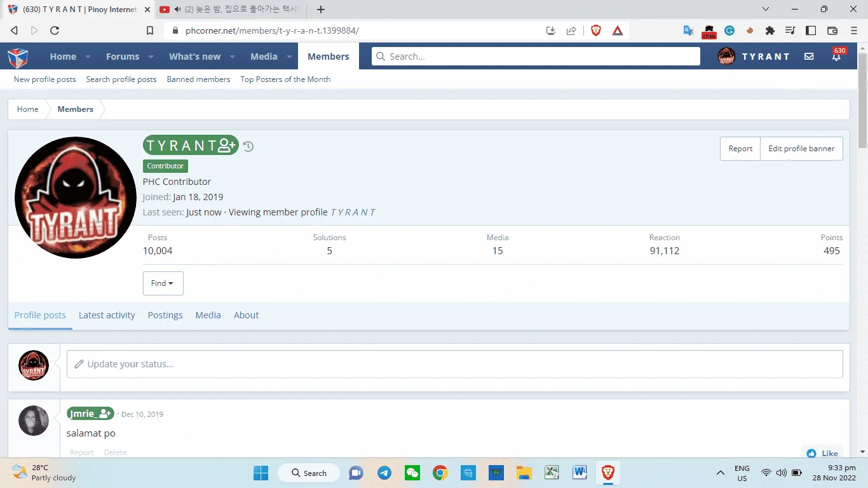Switch to the Latest activity tab
This screenshot has width=868, height=488.
pyautogui.click(x=107, y=315)
